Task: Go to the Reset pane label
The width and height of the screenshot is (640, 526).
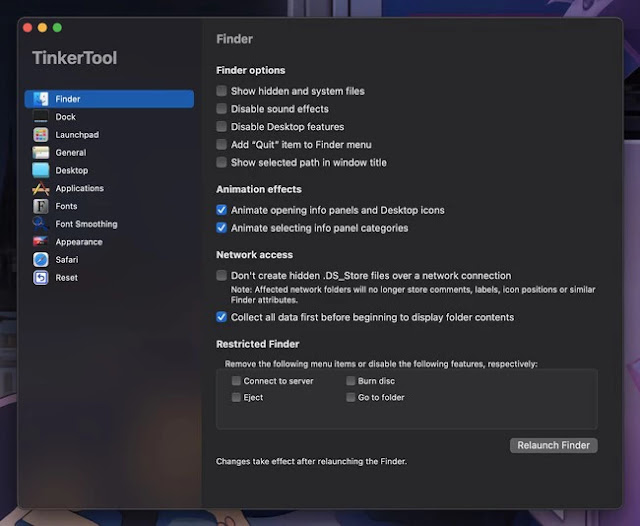Action: point(67,277)
